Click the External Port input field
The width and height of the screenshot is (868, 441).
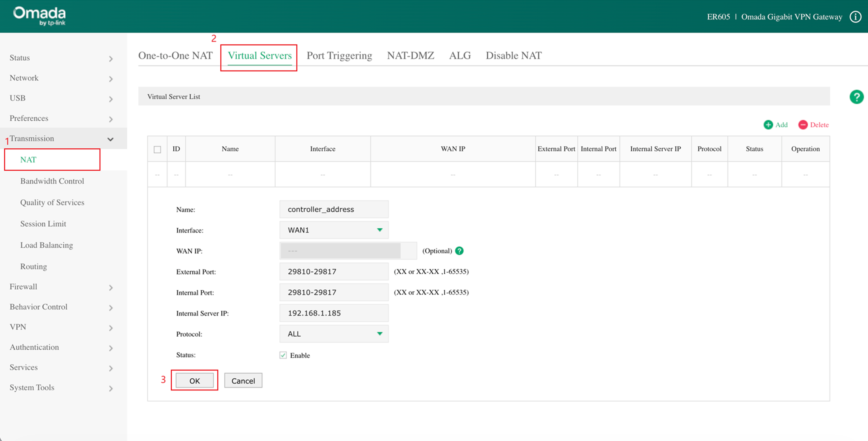point(334,272)
